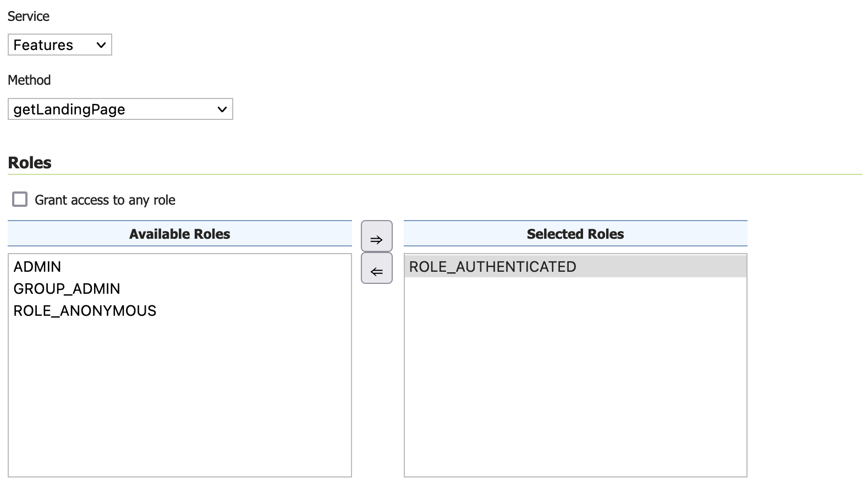868x483 pixels.
Task: Click the Method field label
Action: click(29, 80)
